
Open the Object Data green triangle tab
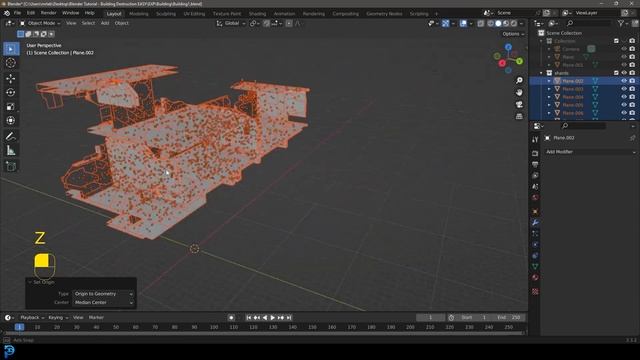pos(535,267)
